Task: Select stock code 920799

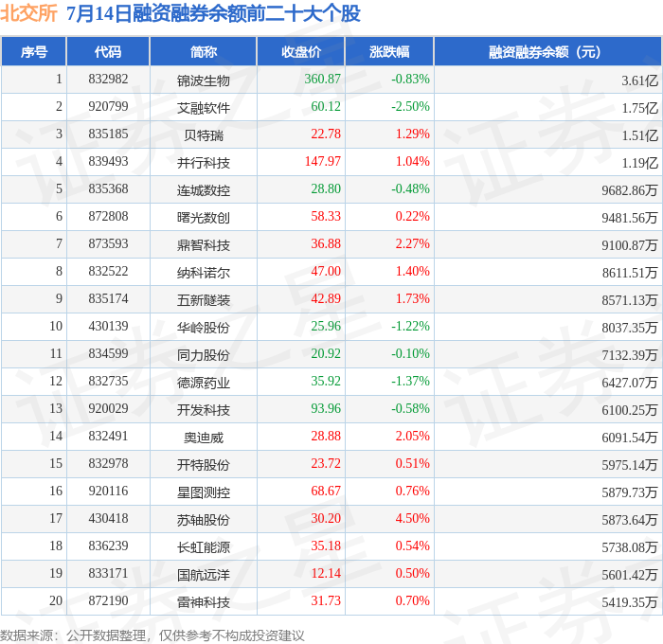Action: 108,107
